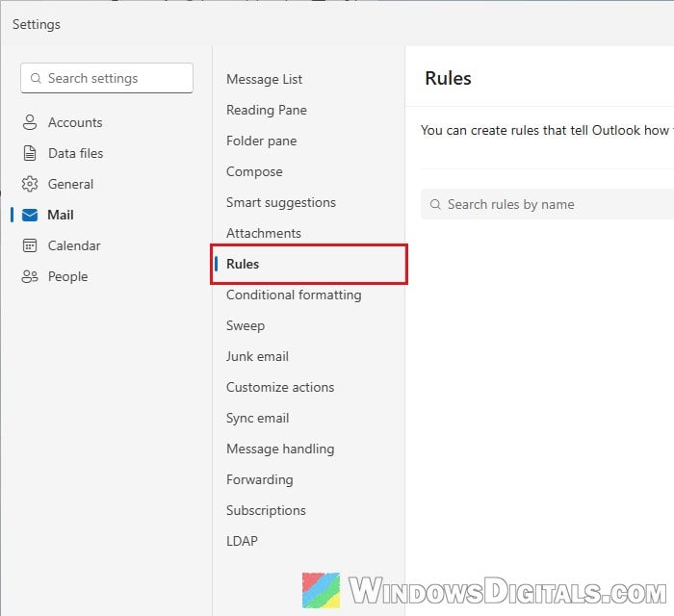Go to Folder pane settings
This screenshot has height=616, width=674.
pyautogui.click(x=261, y=141)
